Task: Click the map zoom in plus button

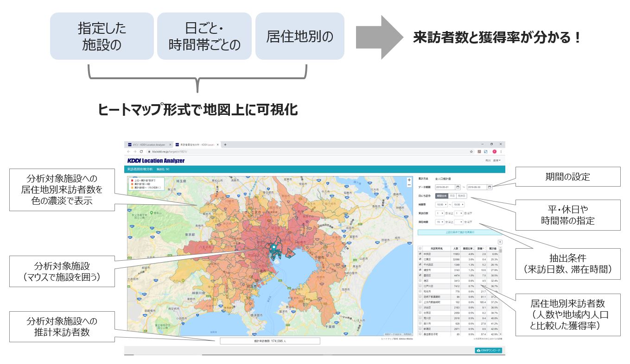Action: pos(409,180)
